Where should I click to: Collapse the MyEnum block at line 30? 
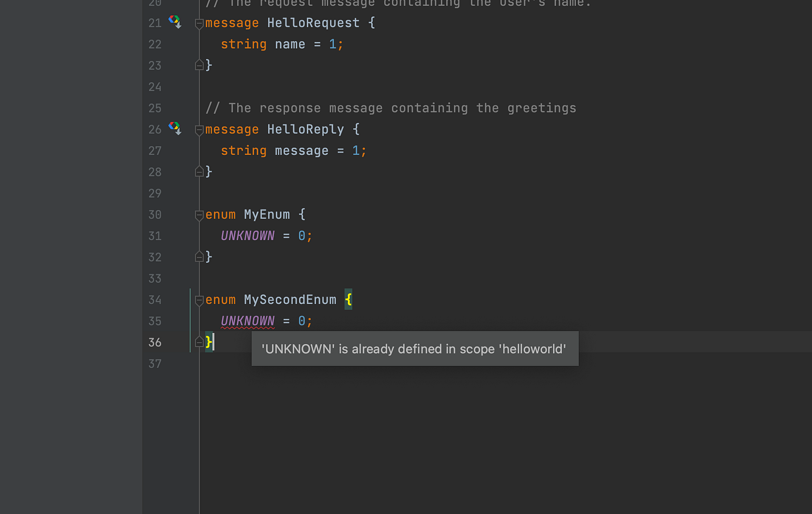(x=199, y=216)
